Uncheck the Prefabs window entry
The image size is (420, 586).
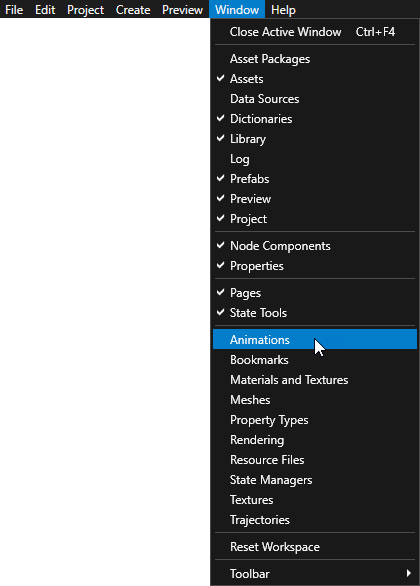(x=315, y=179)
